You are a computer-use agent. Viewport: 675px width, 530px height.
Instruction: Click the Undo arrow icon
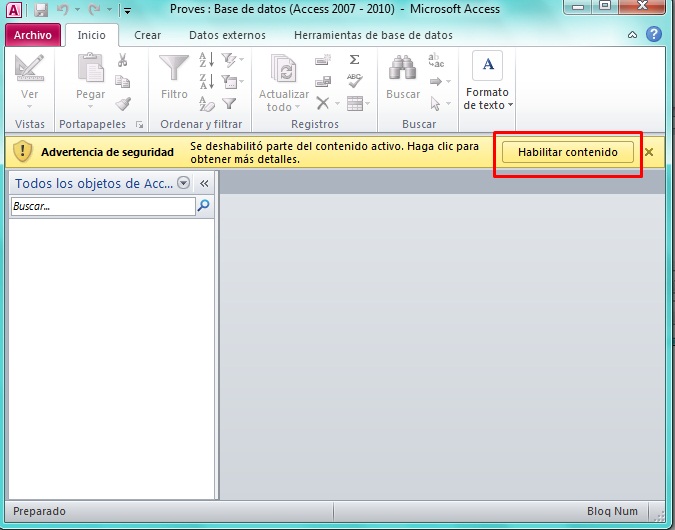coord(63,9)
